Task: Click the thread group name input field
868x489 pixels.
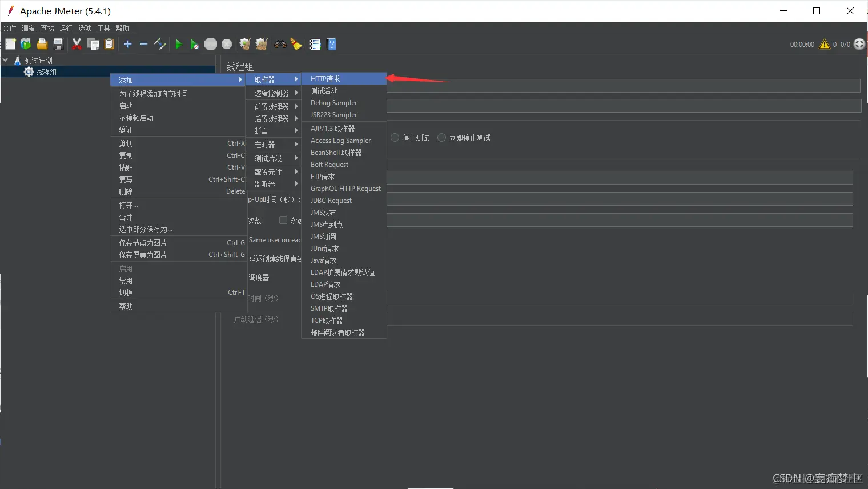Action: click(x=623, y=86)
